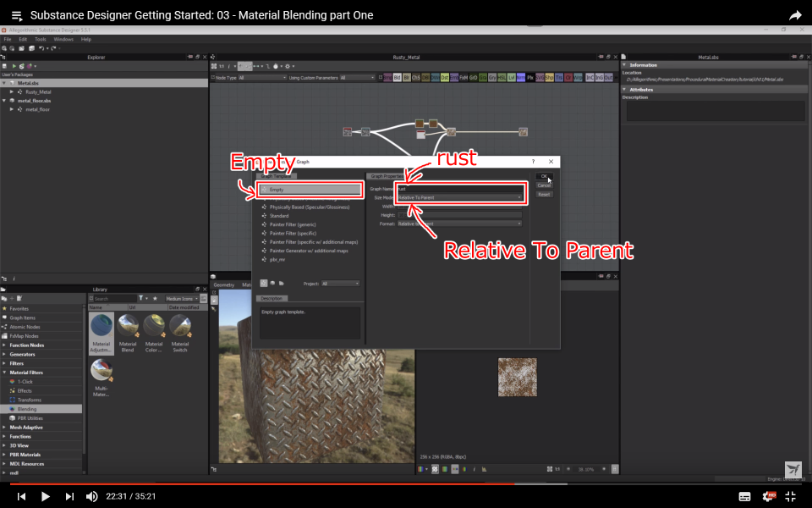Open the YouTube playlist menu icon
The width and height of the screenshot is (812, 508).
(17, 15)
